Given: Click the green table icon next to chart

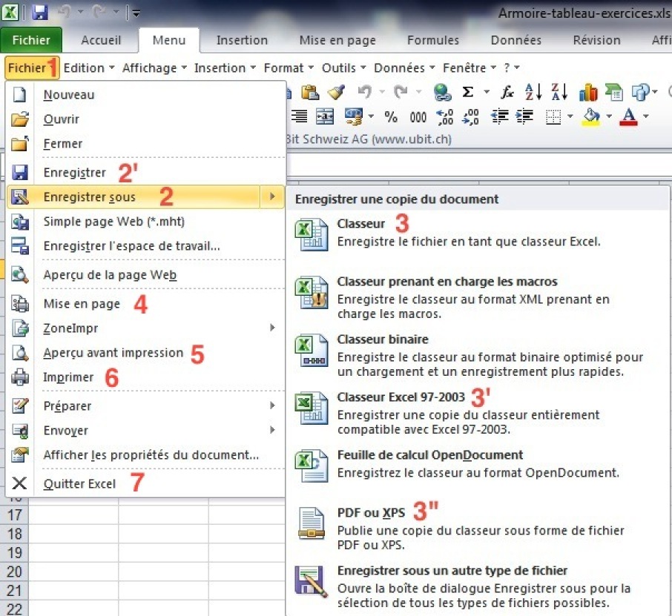Looking at the screenshot, I should pyautogui.click(x=613, y=92).
